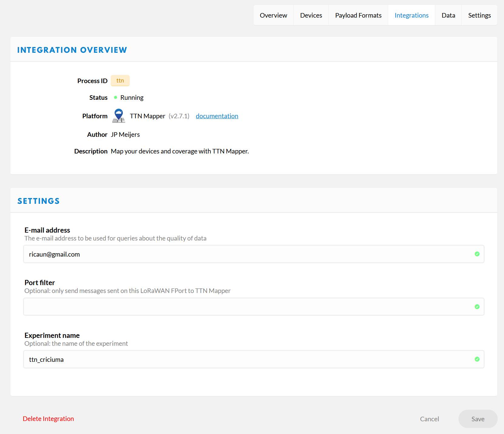Focus the empty Port filter field
The width and height of the screenshot is (504, 434).
point(254,307)
